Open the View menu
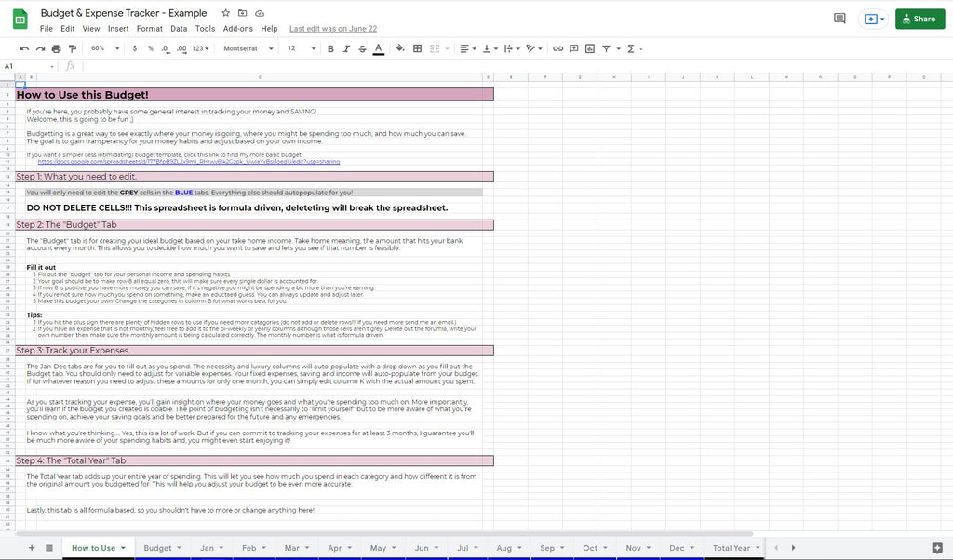This screenshot has height=560, width=953. point(91,29)
